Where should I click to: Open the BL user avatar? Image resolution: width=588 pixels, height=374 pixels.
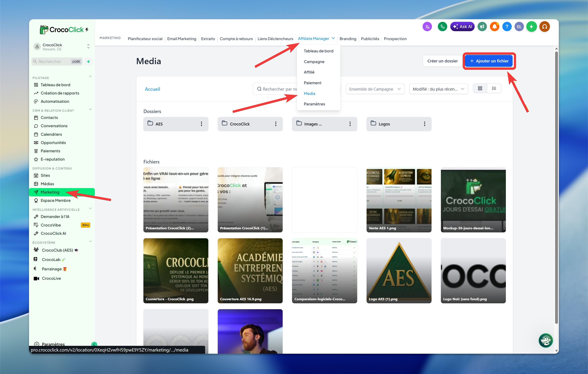tap(519, 27)
